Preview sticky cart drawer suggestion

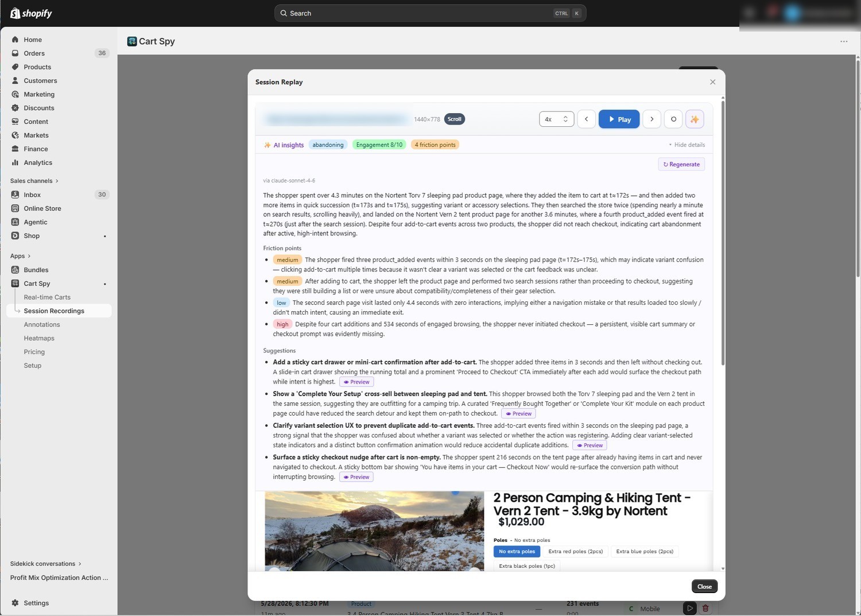point(356,382)
